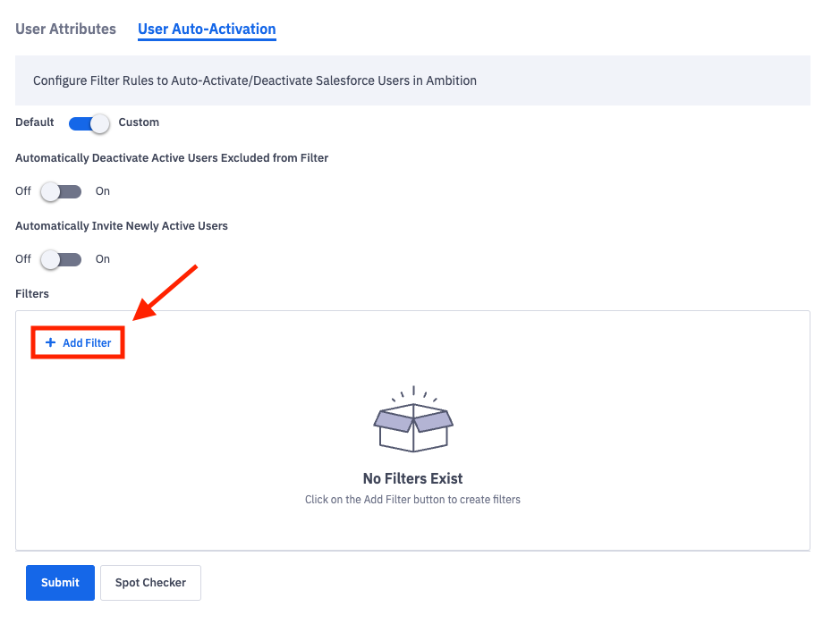Open the User Attributes tab
The height and width of the screenshot is (624, 840).
tap(66, 29)
